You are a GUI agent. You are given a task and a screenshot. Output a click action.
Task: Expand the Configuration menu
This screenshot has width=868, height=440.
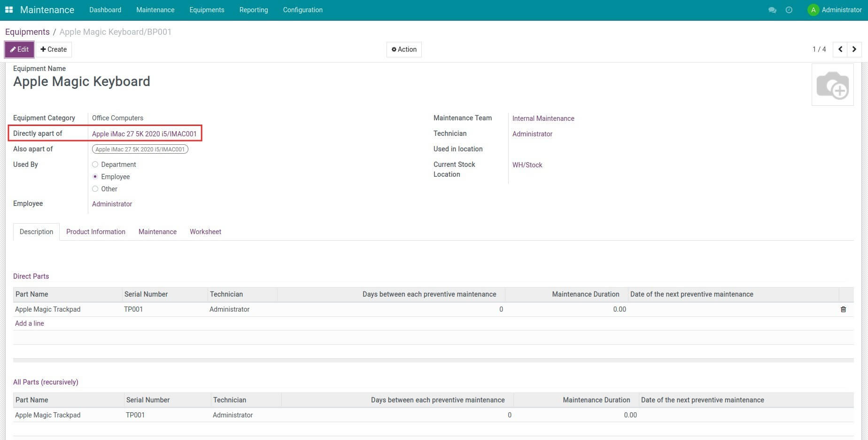pos(302,10)
